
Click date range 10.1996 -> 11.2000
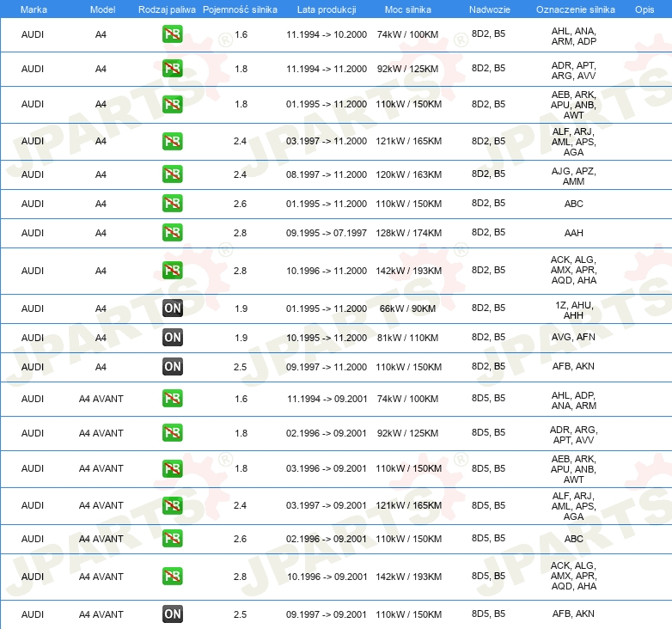tap(327, 272)
